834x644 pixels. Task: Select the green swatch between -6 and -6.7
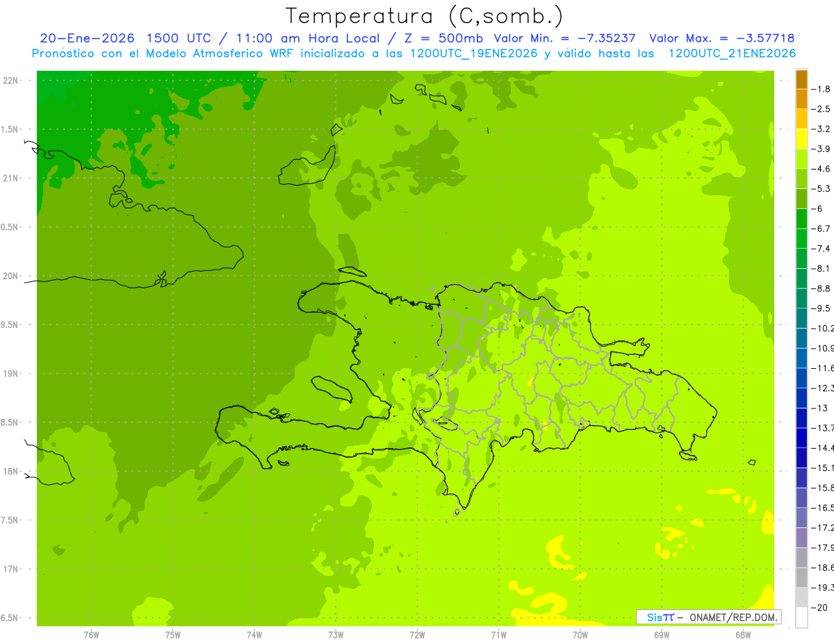(801, 219)
